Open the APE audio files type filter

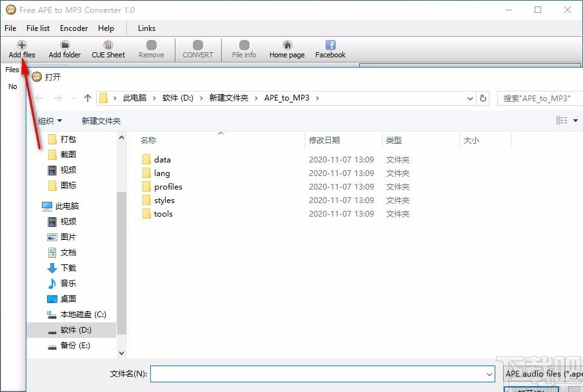(544, 374)
